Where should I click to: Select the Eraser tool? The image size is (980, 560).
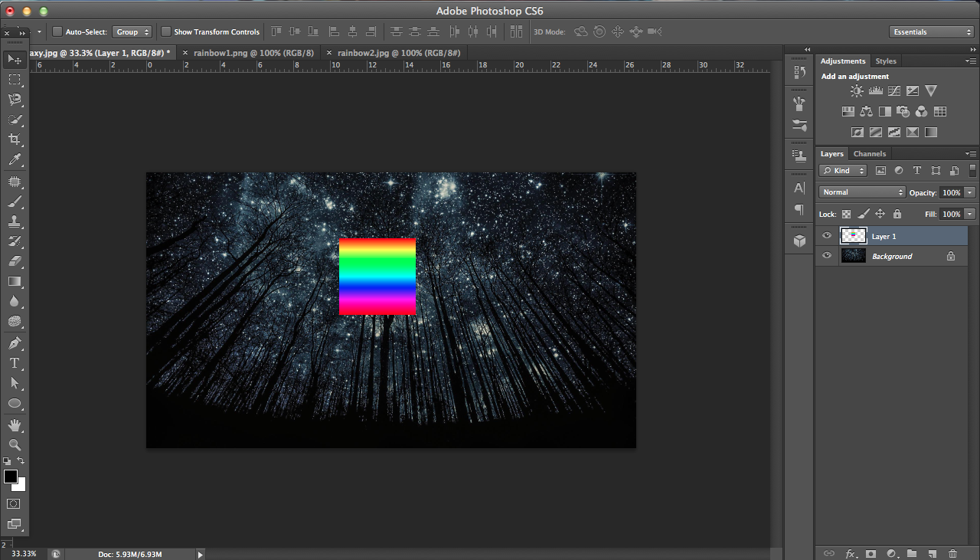(x=15, y=261)
